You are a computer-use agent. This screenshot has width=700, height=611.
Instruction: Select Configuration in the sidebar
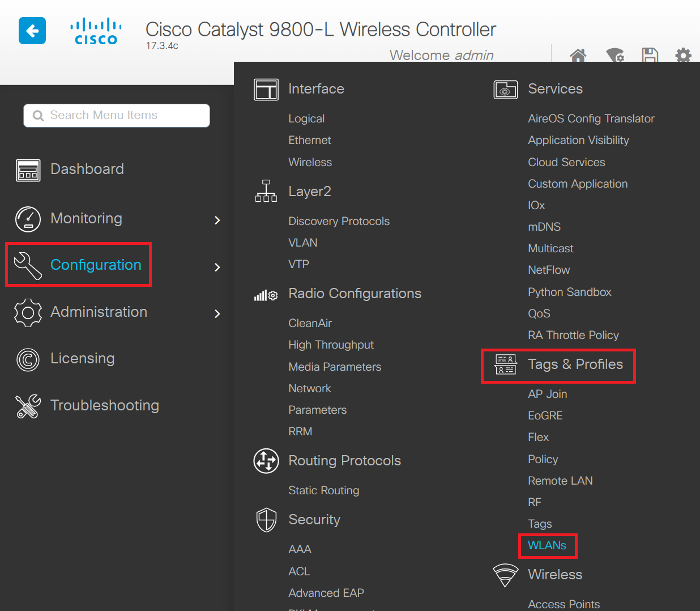(x=95, y=265)
